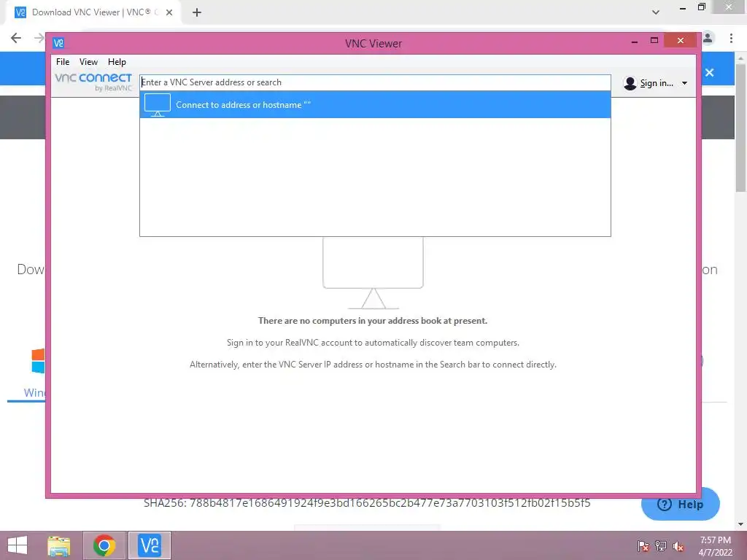Click the Help chat button on webpage

coord(681,504)
